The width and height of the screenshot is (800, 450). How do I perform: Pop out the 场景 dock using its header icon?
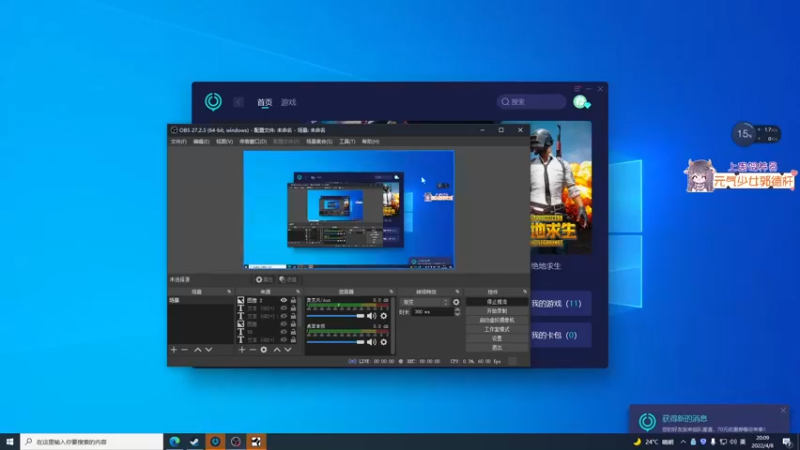pos(229,292)
